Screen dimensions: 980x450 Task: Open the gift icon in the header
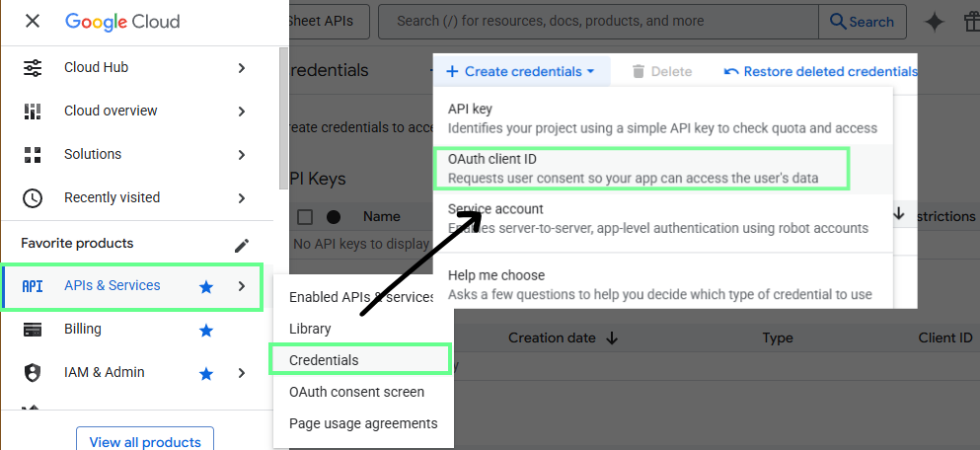[x=972, y=22]
